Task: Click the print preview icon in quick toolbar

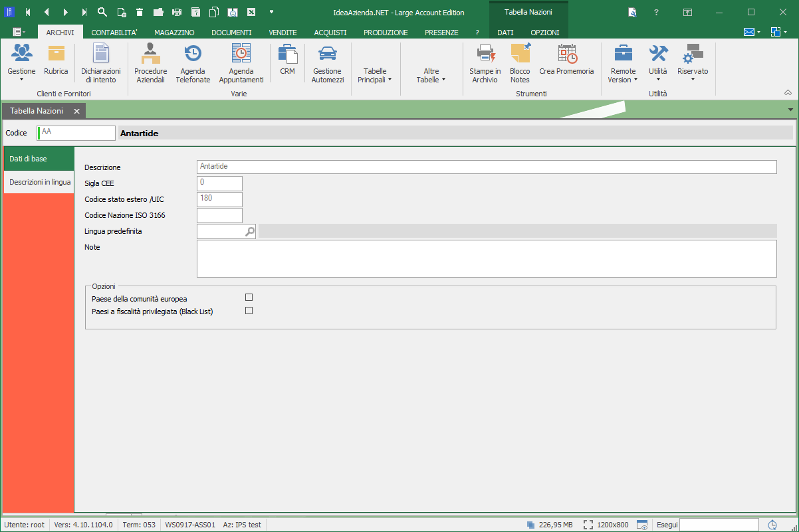Action: point(233,12)
